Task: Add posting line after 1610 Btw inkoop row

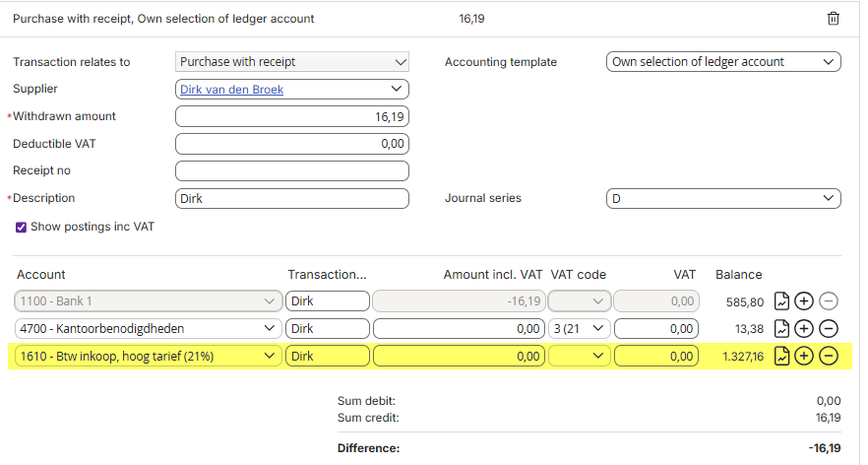Action: pos(804,356)
